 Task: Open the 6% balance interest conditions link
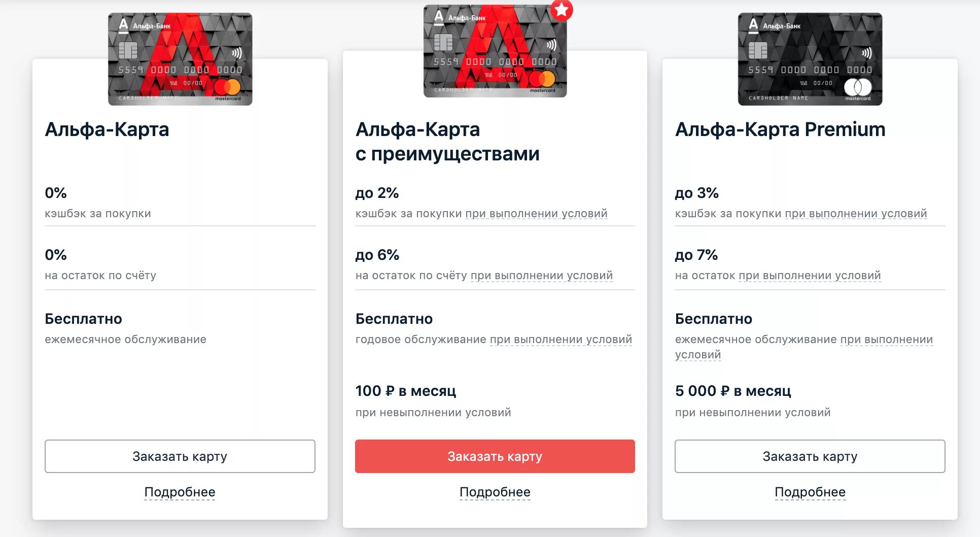pyautogui.click(x=541, y=276)
